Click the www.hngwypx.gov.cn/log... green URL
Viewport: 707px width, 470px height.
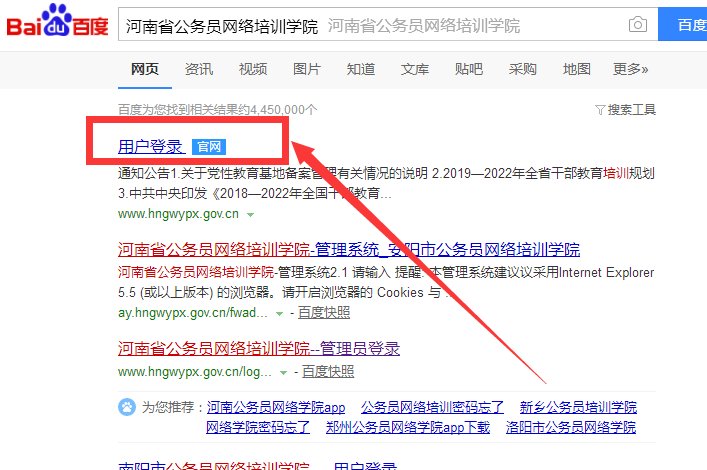[x=195, y=372]
